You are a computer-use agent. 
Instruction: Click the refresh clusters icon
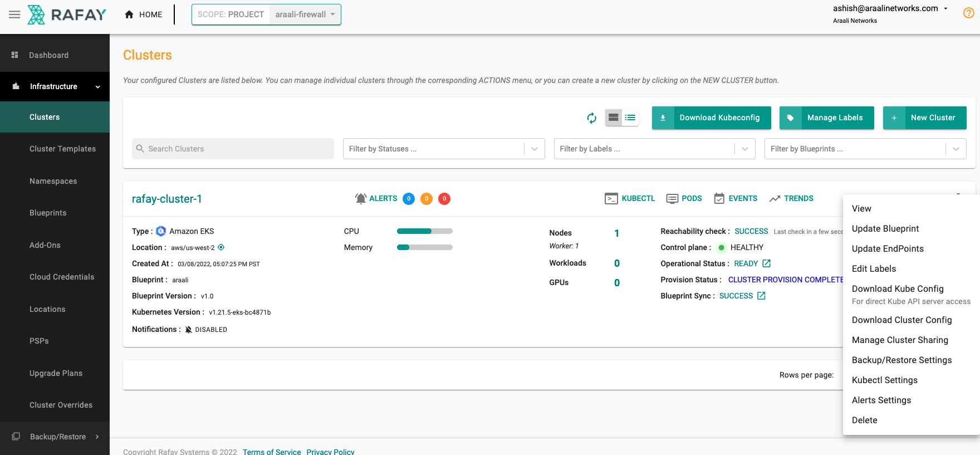click(x=592, y=118)
